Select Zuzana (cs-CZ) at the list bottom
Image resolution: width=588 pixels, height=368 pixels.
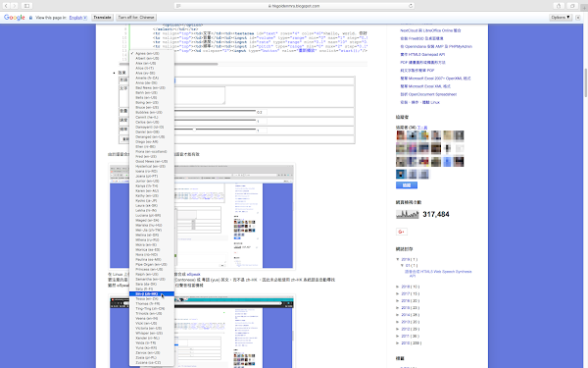point(152,363)
